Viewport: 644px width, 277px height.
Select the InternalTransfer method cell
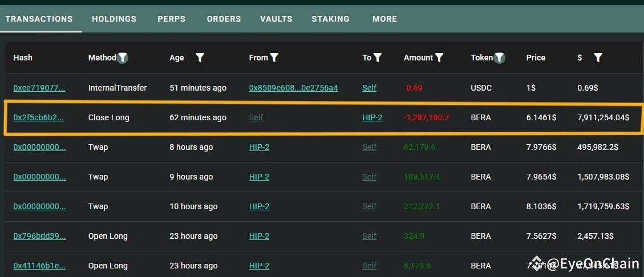[118, 88]
